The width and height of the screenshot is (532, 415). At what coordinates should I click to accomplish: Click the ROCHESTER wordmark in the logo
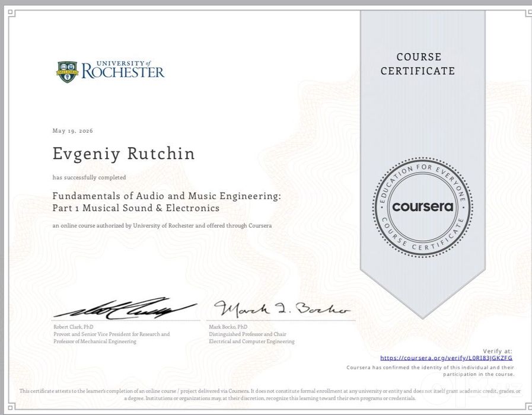[123, 72]
